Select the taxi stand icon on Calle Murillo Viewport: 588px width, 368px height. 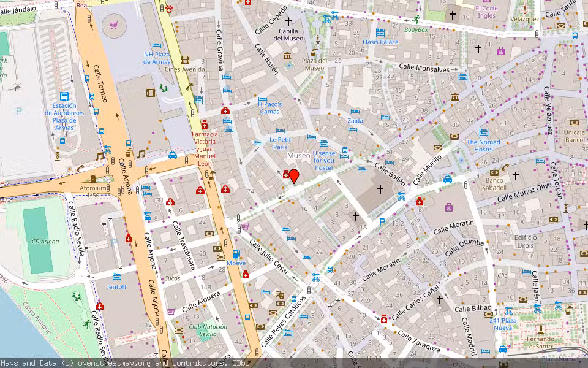(448, 178)
